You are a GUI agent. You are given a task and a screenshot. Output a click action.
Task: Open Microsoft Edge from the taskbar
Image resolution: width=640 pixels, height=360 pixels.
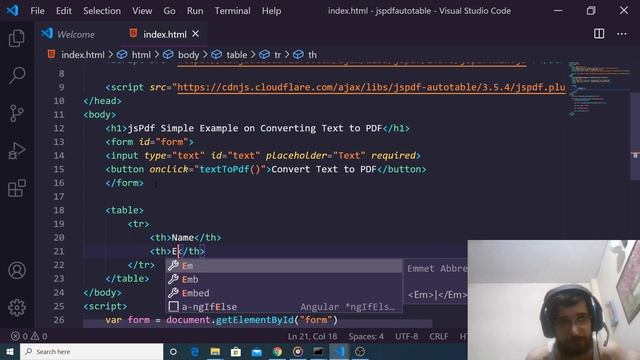[195, 351]
